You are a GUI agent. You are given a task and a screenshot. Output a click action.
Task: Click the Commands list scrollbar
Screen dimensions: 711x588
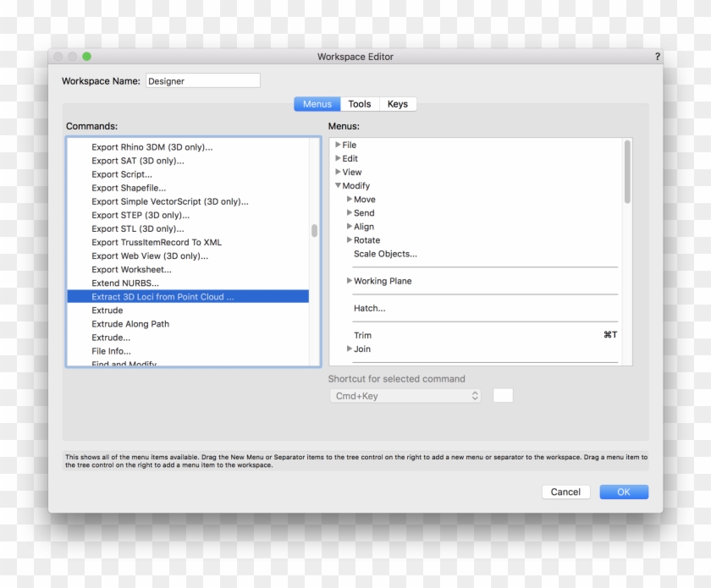tap(315, 231)
